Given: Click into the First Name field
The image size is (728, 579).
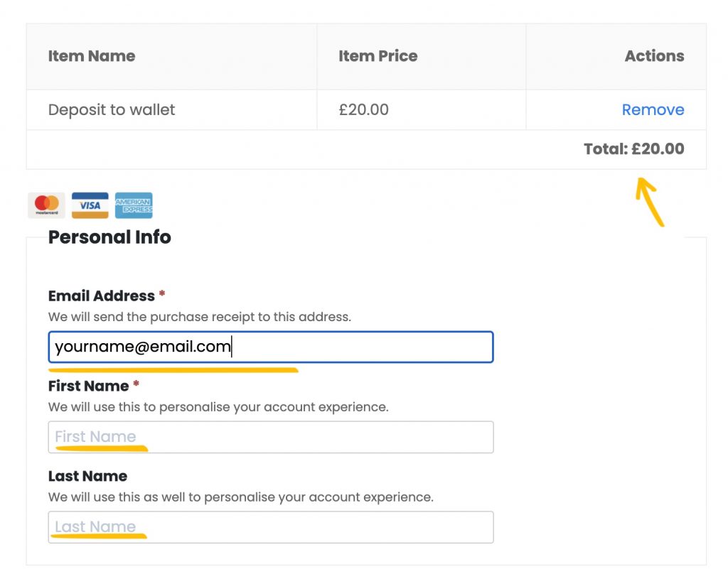Looking at the screenshot, I should pos(271,437).
